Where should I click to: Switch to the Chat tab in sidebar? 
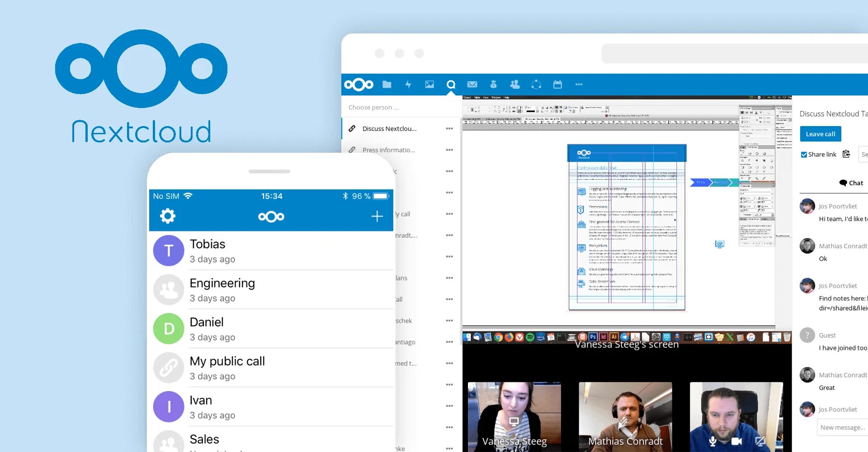852,183
